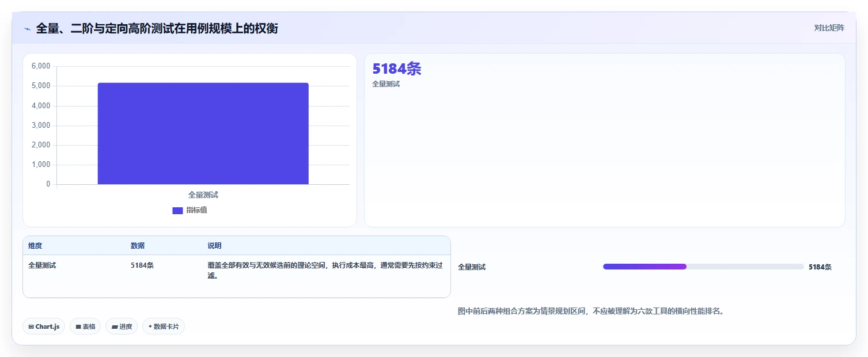Click the 全量测试 bar in chart

[x=203, y=134]
